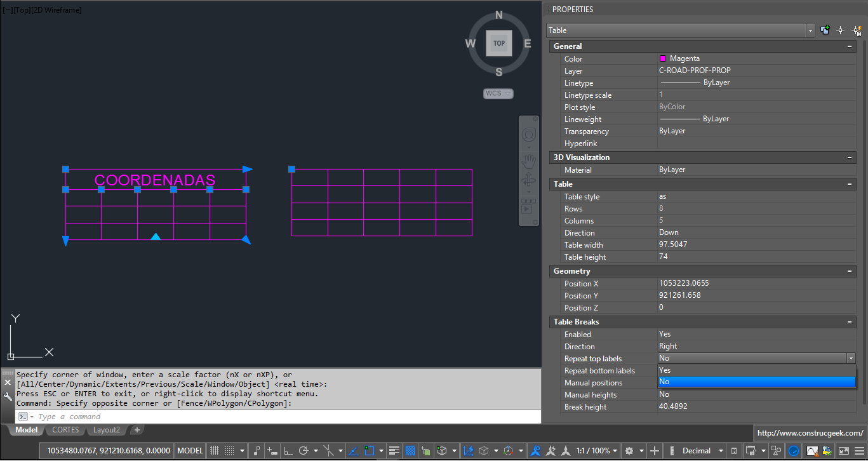Image resolution: width=868 pixels, height=461 pixels.
Task: Open snap mode dropdown arrow
Action: click(x=242, y=451)
